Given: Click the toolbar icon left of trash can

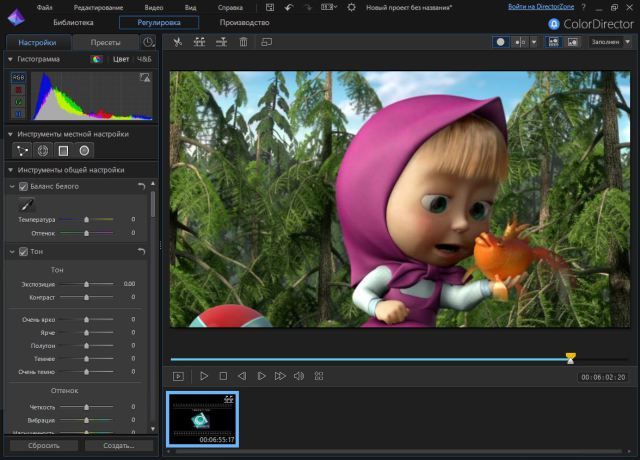Looking at the screenshot, I should (x=221, y=42).
